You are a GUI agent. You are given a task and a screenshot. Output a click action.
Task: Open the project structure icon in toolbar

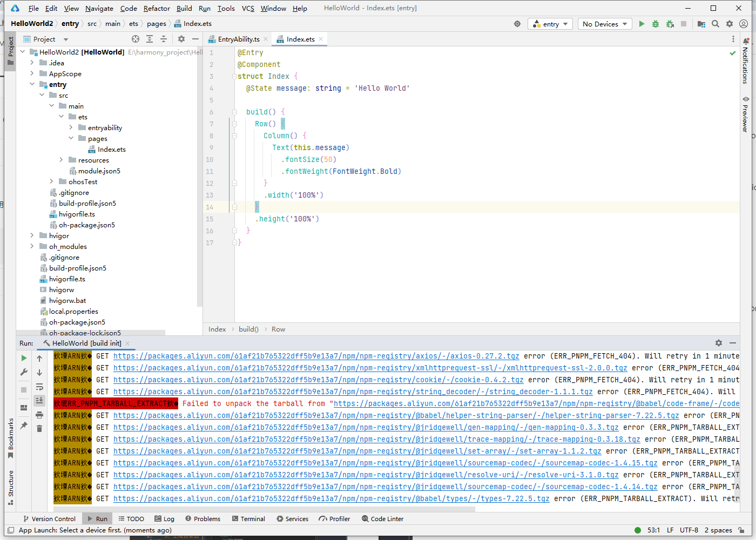pyautogui.click(x=701, y=24)
